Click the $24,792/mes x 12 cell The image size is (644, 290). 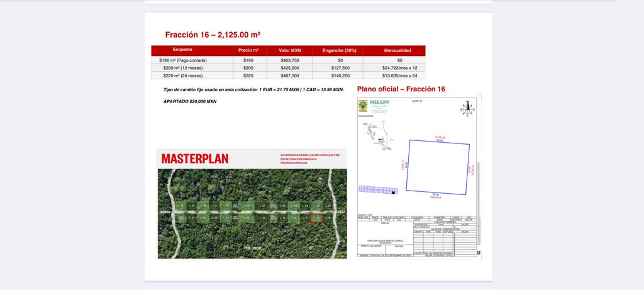pos(399,67)
